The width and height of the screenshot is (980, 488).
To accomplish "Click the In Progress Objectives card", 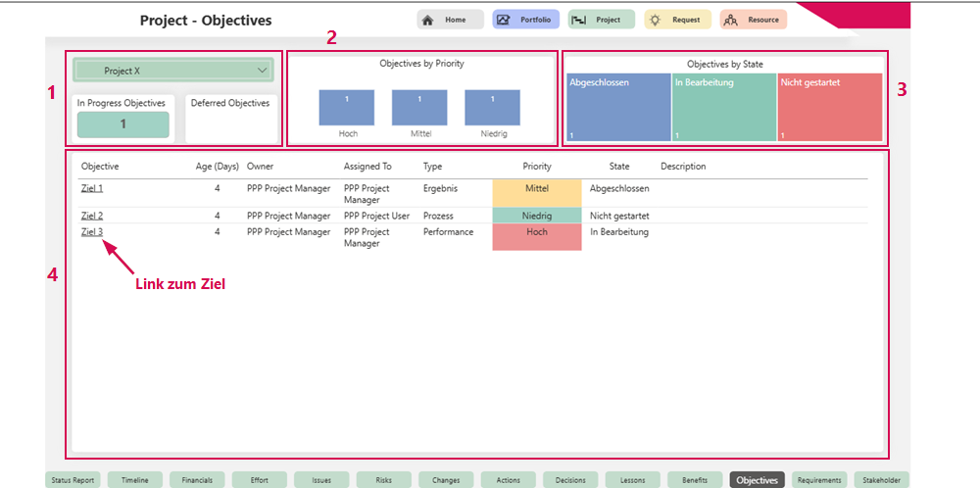I will click(x=123, y=124).
